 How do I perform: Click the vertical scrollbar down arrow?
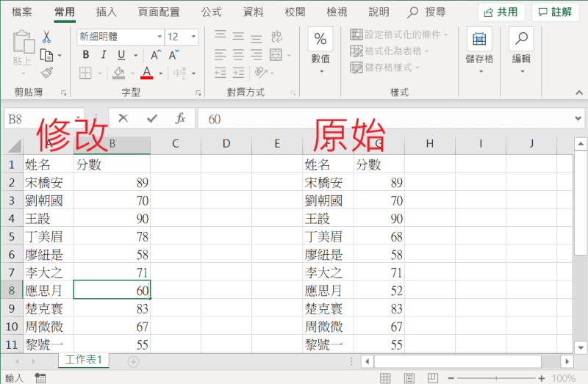581,348
